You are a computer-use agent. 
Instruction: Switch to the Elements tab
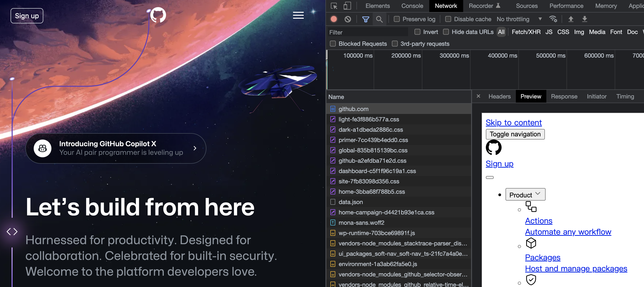(x=378, y=6)
